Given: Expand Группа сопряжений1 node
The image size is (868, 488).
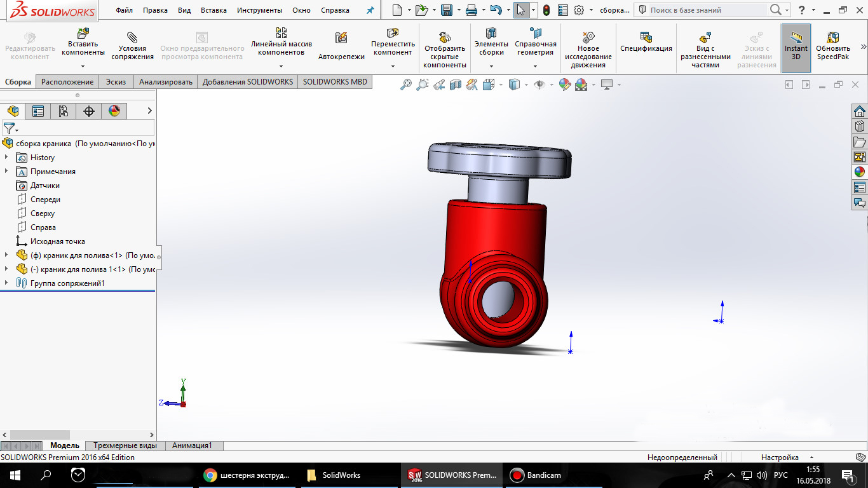Looking at the screenshot, I should coord(6,283).
